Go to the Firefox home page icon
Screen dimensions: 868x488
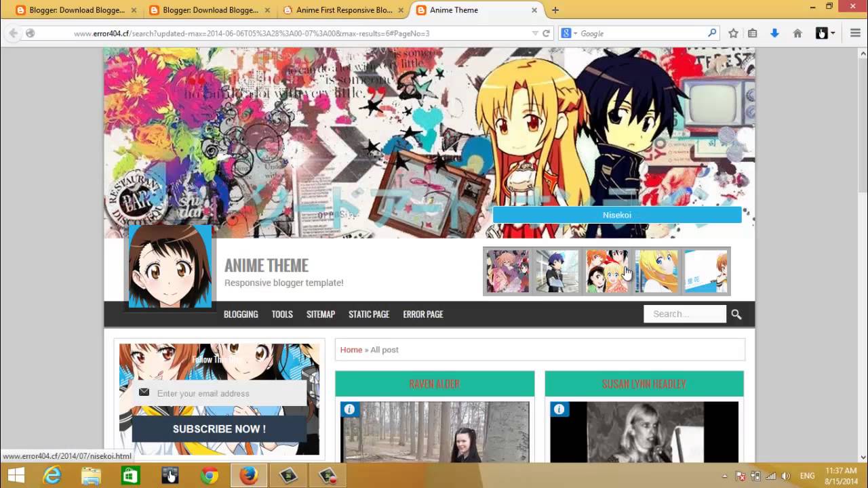(797, 33)
